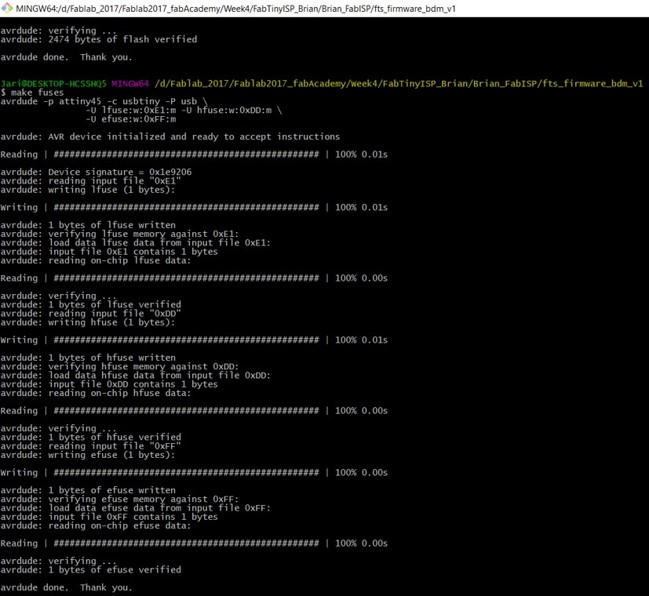Click 'input file 0xE1 contains 1 bytes' line

pyautogui.click(x=109, y=252)
